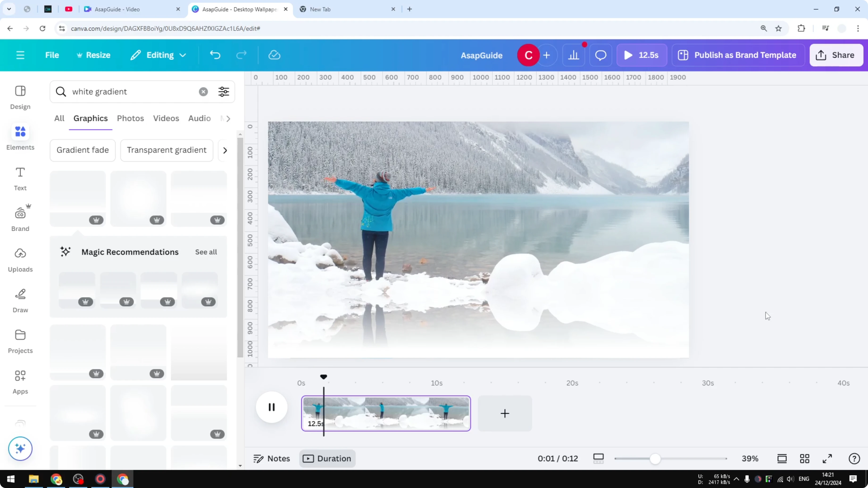868x488 pixels.
Task: Expand the timeline to fullscreen view
Action: (x=827, y=458)
